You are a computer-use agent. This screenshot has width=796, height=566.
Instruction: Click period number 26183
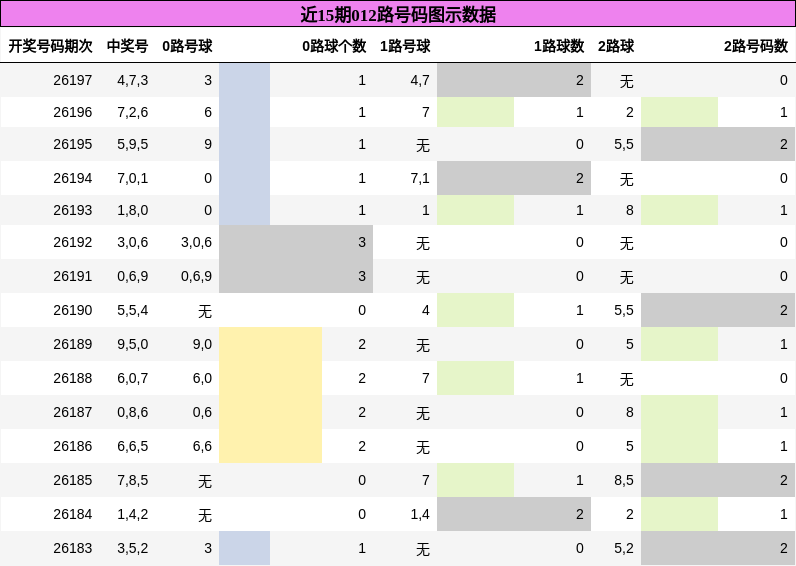coord(73,548)
